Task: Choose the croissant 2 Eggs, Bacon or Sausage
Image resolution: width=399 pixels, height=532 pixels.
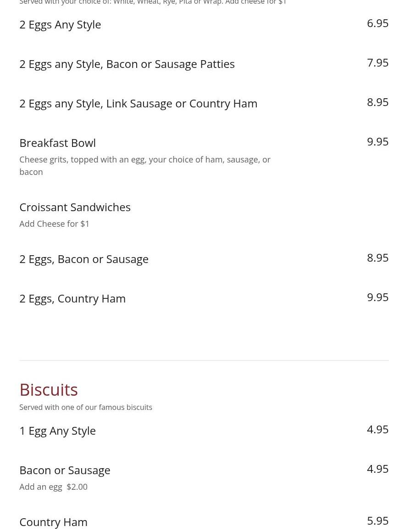Action: pos(84,259)
